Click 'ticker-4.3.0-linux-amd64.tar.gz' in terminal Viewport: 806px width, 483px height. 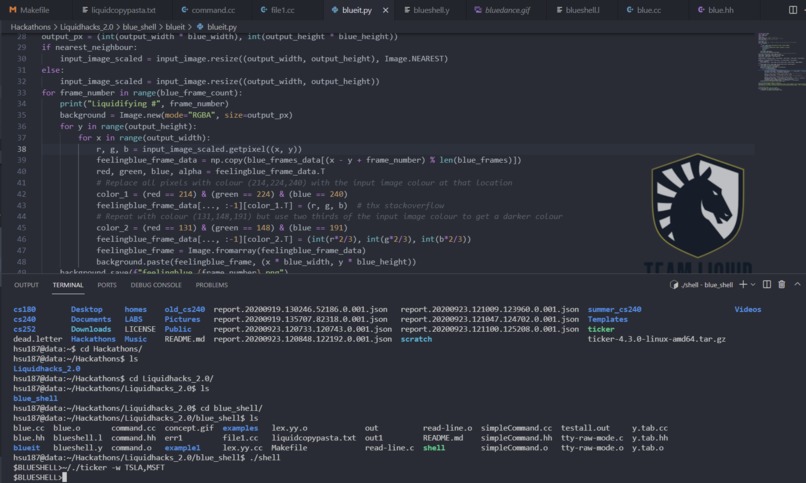[x=656, y=339]
